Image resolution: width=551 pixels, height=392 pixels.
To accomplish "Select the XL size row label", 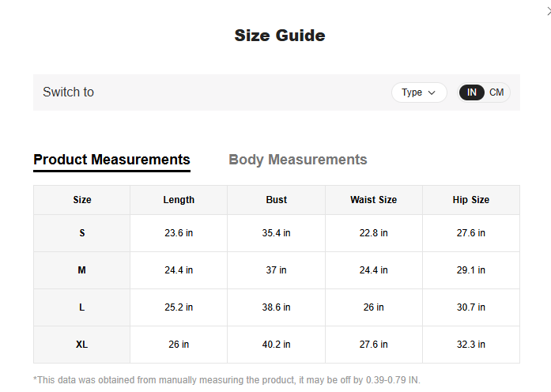I will pyautogui.click(x=82, y=345).
